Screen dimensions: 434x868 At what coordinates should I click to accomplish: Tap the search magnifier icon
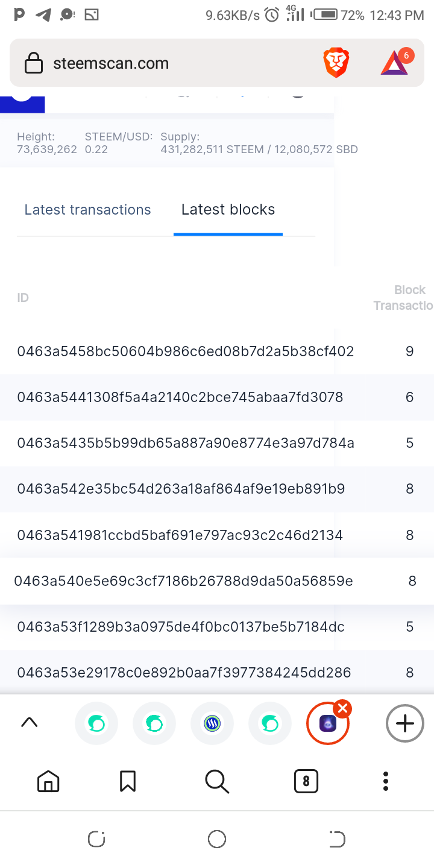[x=217, y=781]
